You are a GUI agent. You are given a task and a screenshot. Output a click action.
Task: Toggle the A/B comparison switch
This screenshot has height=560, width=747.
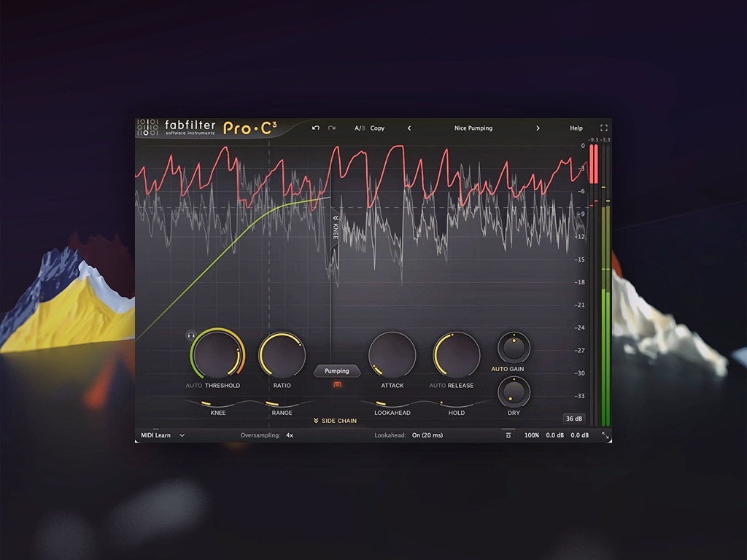point(359,128)
